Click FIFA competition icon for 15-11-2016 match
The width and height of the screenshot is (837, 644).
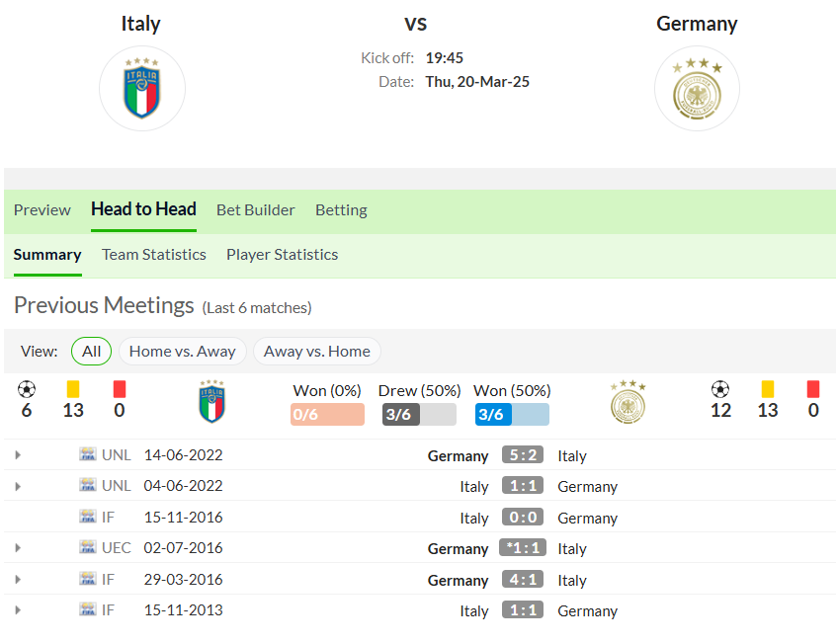(x=88, y=517)
